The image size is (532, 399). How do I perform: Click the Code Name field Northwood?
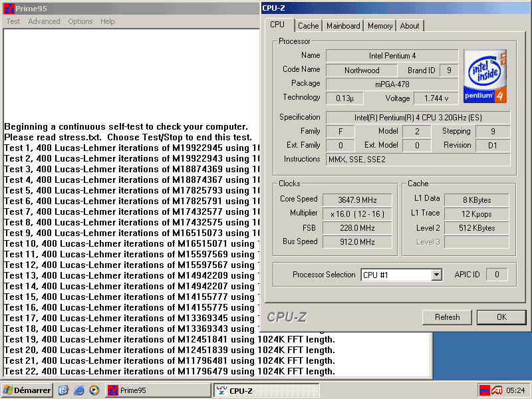(x=362, y=70)
